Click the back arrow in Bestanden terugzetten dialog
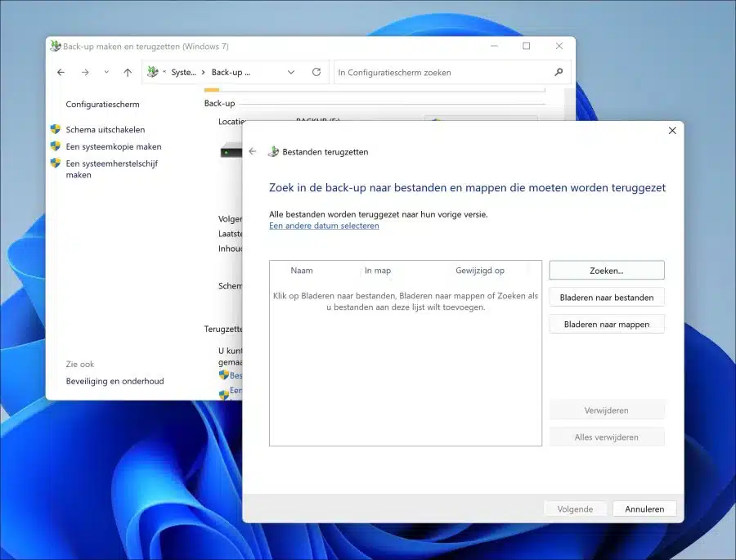The width and height of the screenshot is (736, 560). coord(253,151)
